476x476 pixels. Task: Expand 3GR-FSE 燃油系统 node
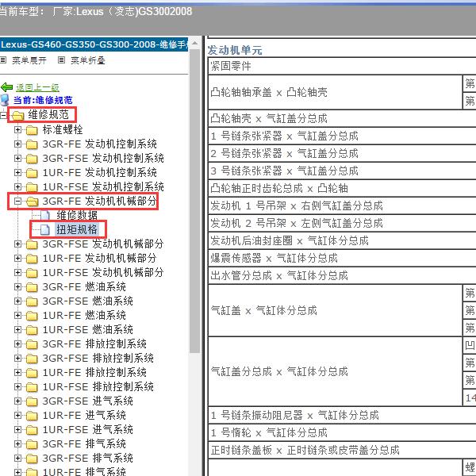pos(18,301)
